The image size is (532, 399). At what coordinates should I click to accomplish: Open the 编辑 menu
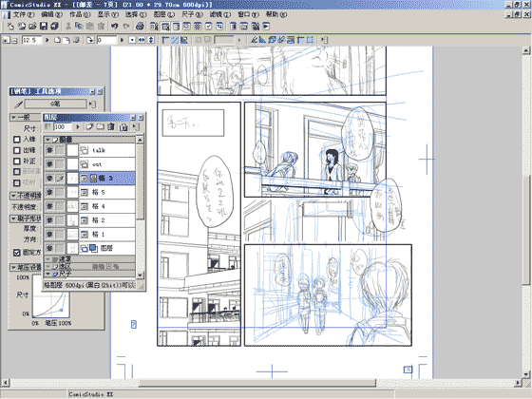point(52,14)
